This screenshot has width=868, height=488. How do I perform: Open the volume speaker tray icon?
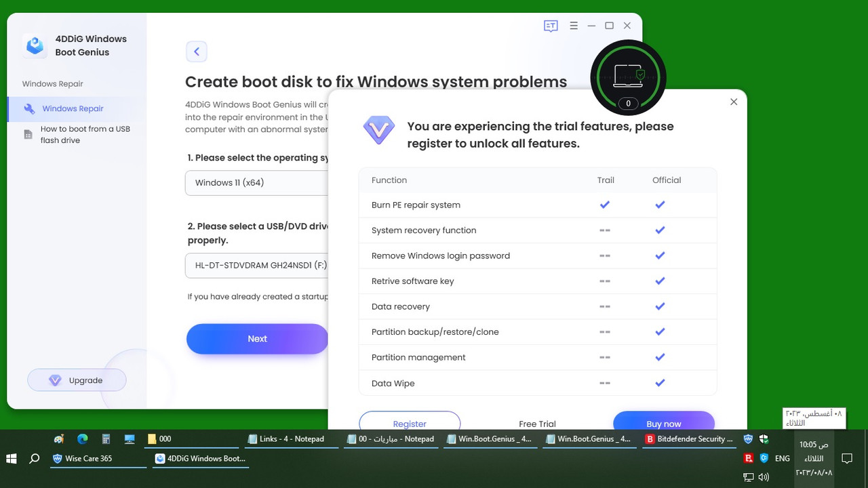[764, 477]
